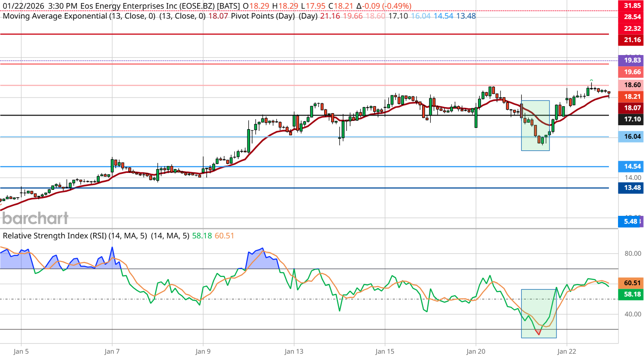Select the EMA legend value "18.07"

click(x=218, y=16)
